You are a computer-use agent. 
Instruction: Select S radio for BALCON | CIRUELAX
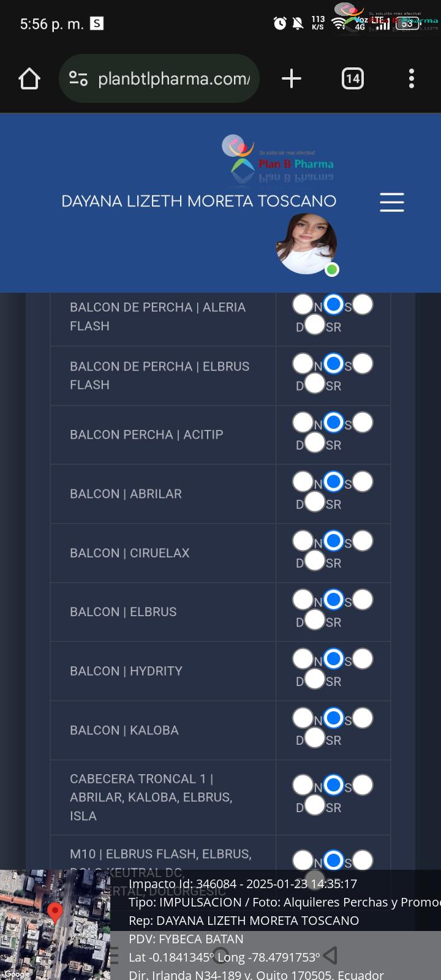(333, 541)
